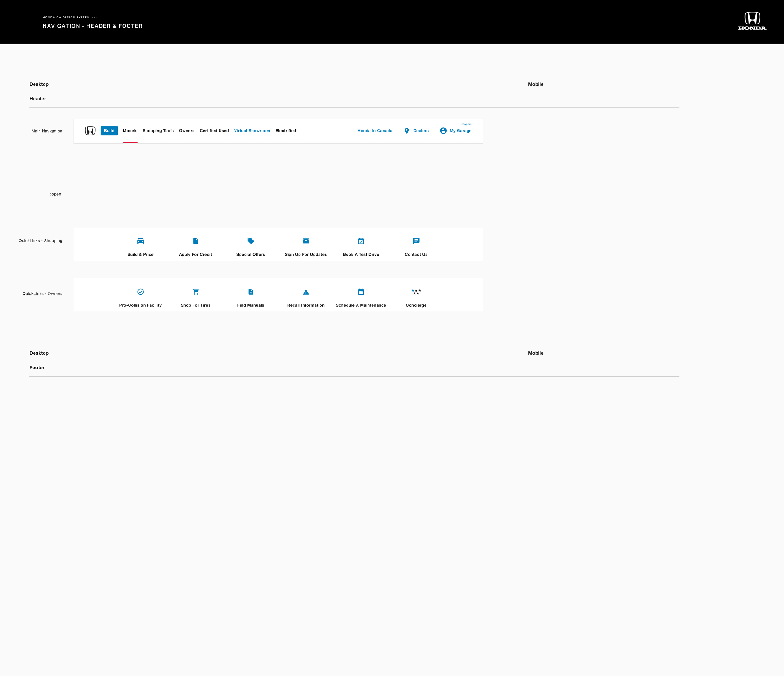Click the Honda H logo in main navigation
The height and width of the screenshot is (676, 784).
(90, 130)
